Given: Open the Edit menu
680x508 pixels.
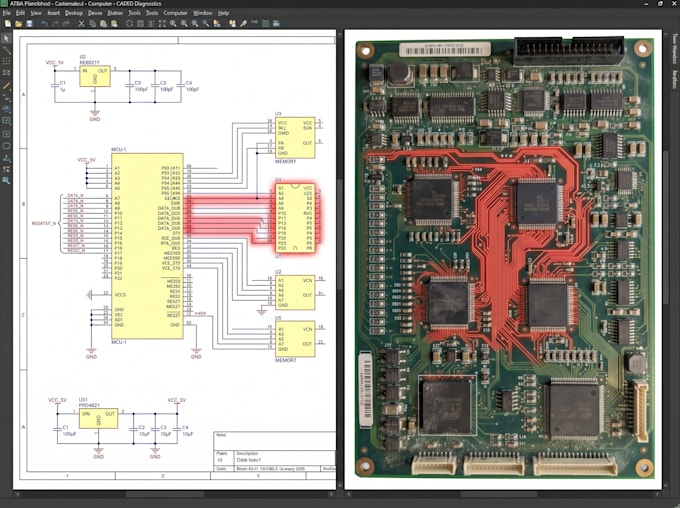Looking at the screenshot, I should (x=20, y=13).
